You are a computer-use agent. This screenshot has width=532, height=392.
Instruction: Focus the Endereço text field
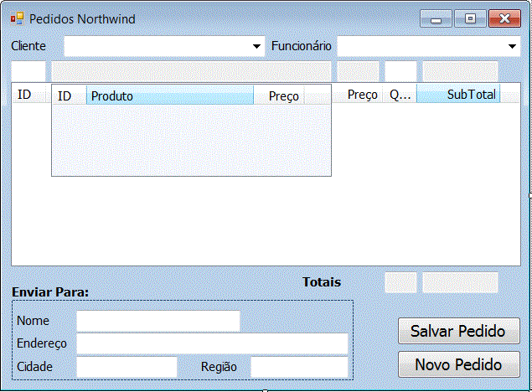coord(213,343)
